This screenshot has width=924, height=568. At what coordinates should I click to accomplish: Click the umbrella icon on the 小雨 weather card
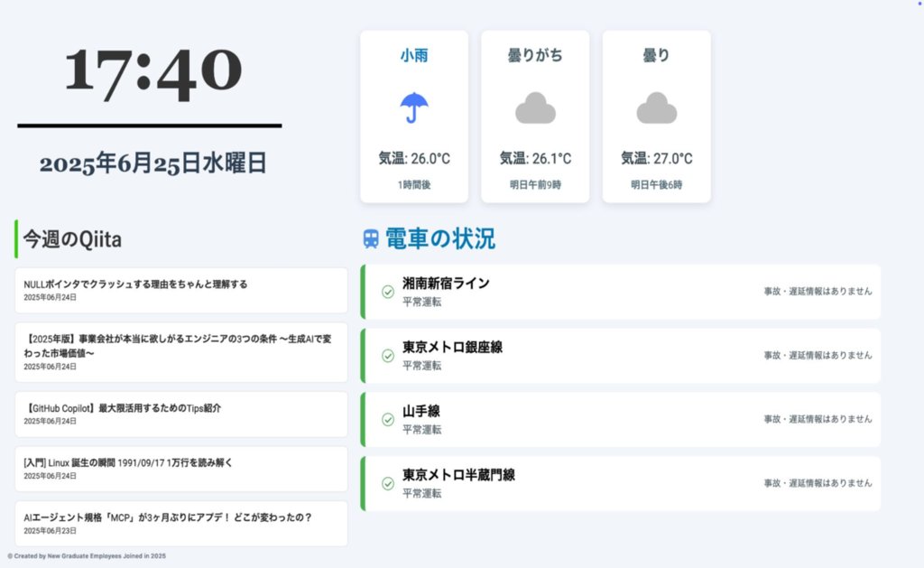(414, 105)
